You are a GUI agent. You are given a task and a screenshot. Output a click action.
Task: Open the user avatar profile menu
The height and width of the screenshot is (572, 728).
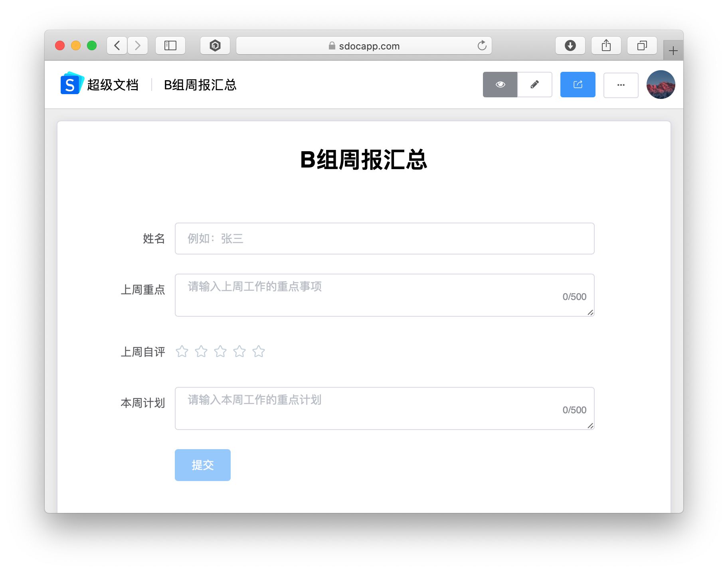(x=661, y=85)
